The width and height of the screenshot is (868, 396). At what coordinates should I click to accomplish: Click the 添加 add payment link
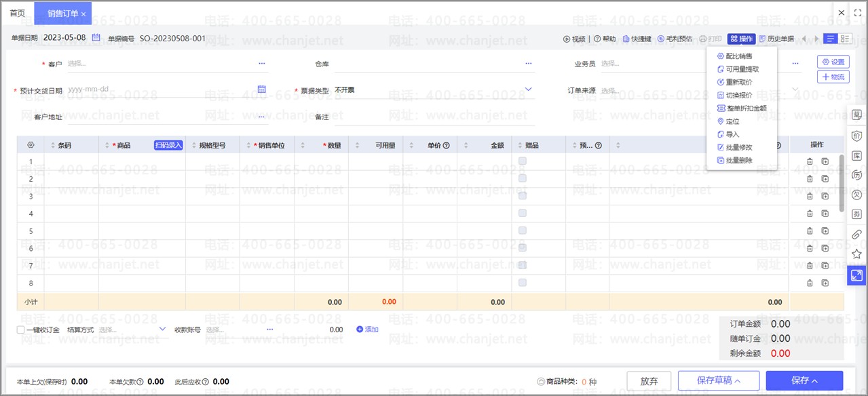(x=367, y=330)
